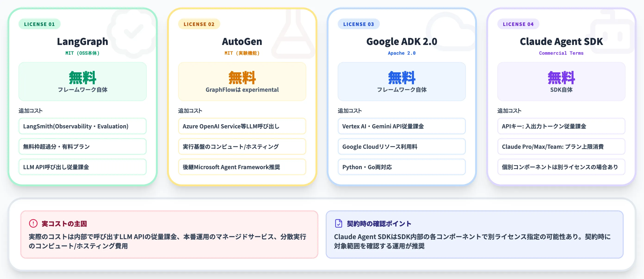Click the SDK自体 caption
Screen dimensions: 644x279
point(561,90)
